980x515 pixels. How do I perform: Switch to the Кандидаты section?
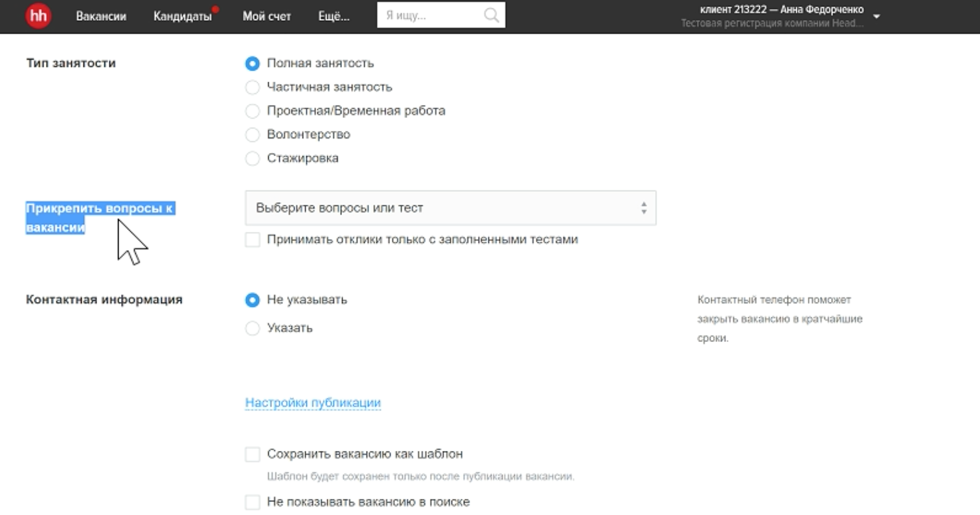[x=183, y=16]
